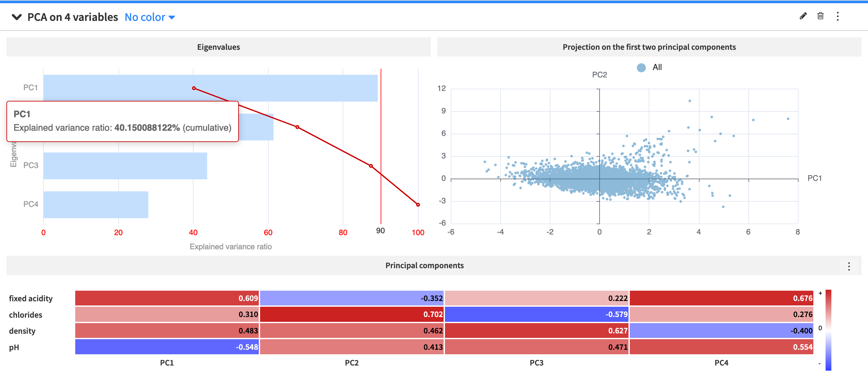Select fixed acidity PC3 cell 0.222
Viewport: 868px width, 388px height.
(x=537, y=298)
